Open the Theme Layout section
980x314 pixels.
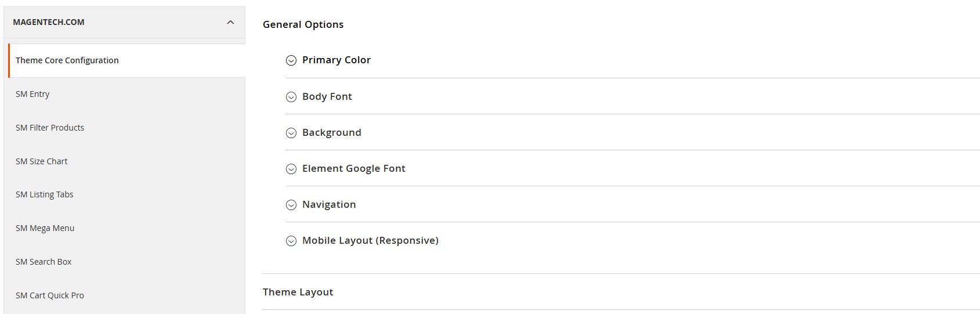298,292
